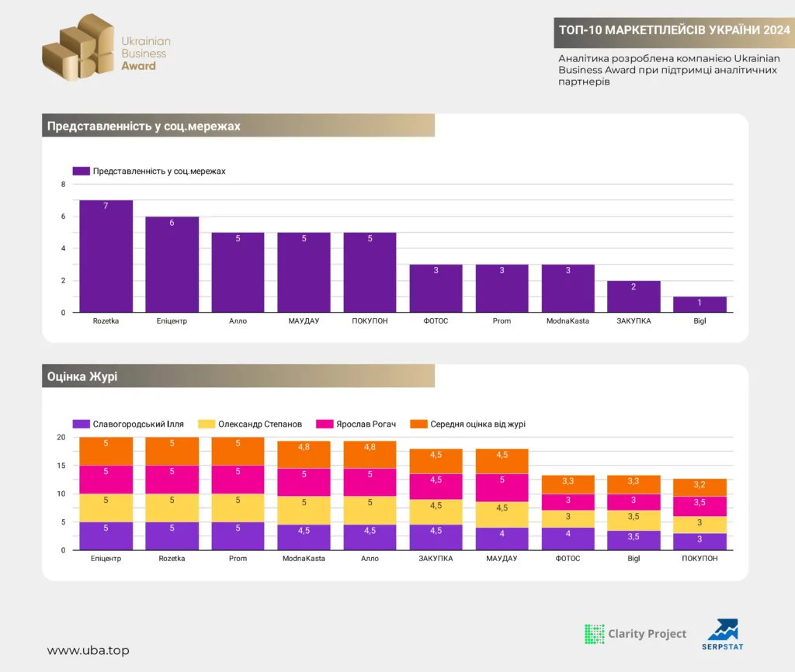Select the ФОТОС bar in social media chart

click(x=436, y=289)
